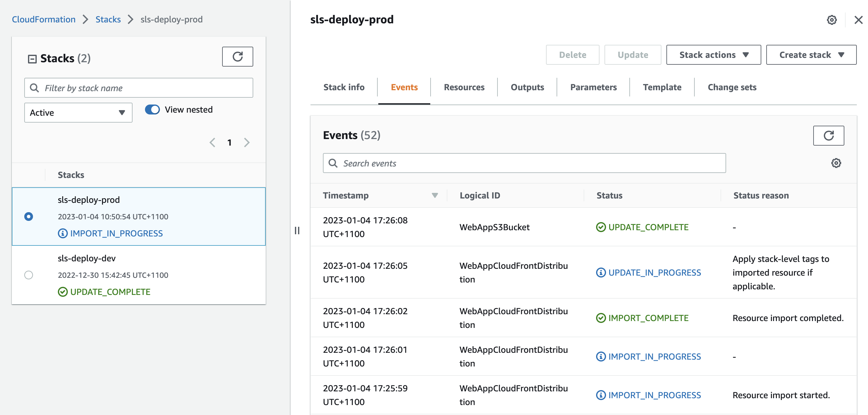
Task: Click info icon of 17:25:59 IMPORT_IN_PROGRESS event
Action: [x=600, y=395]
